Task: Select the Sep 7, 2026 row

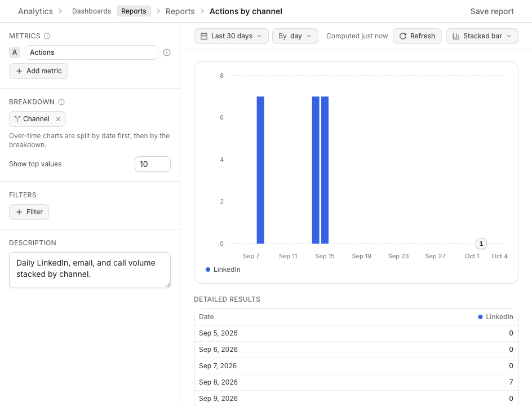Action: [356, 365]
